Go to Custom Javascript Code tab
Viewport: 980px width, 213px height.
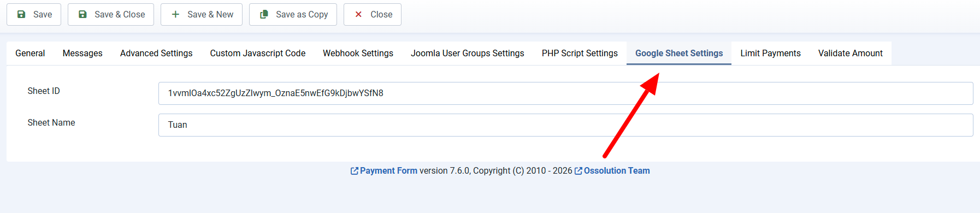tap(258, 53)
